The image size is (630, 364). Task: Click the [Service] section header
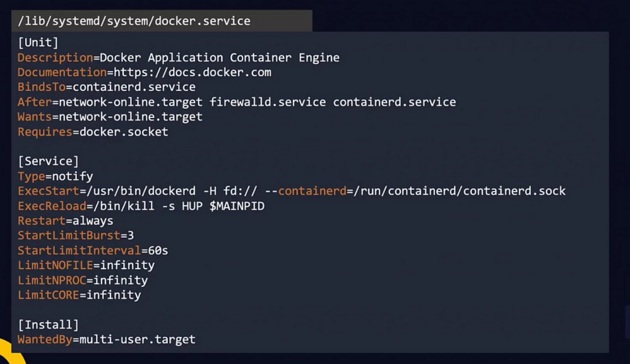[48, 161]
